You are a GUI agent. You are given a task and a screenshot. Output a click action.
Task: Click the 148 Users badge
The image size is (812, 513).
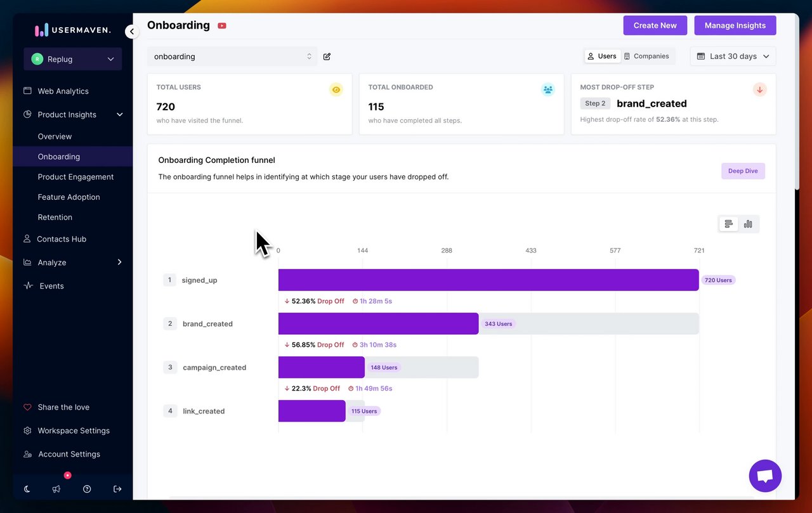pos(384,368)
